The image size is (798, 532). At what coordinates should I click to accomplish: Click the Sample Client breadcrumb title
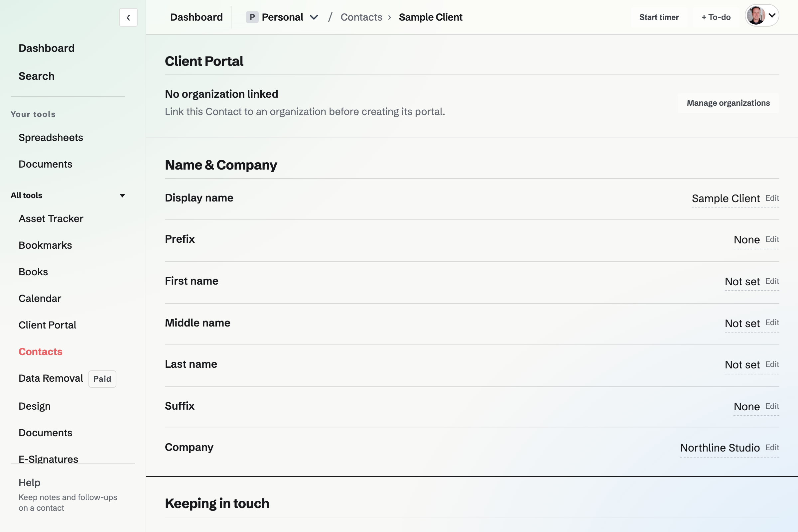[431, 17]
